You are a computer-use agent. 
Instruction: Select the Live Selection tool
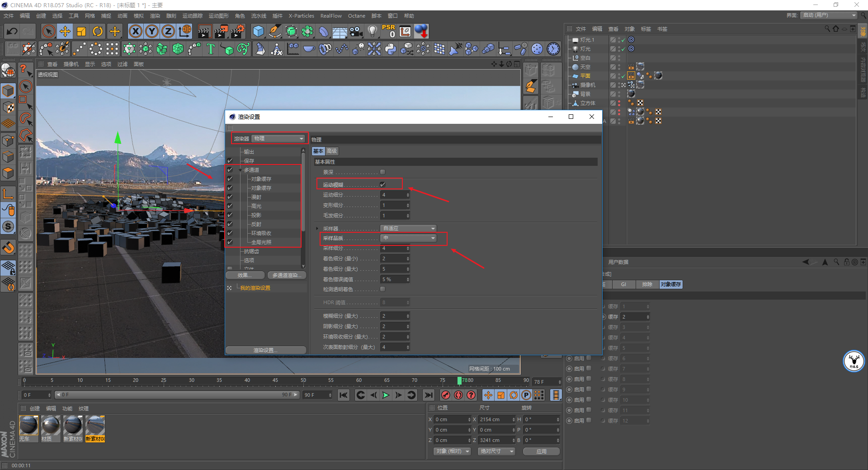(48, 31)
